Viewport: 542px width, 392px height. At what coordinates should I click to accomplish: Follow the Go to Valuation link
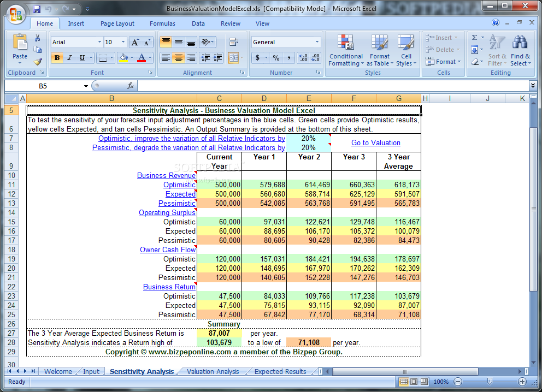point(376,142)
